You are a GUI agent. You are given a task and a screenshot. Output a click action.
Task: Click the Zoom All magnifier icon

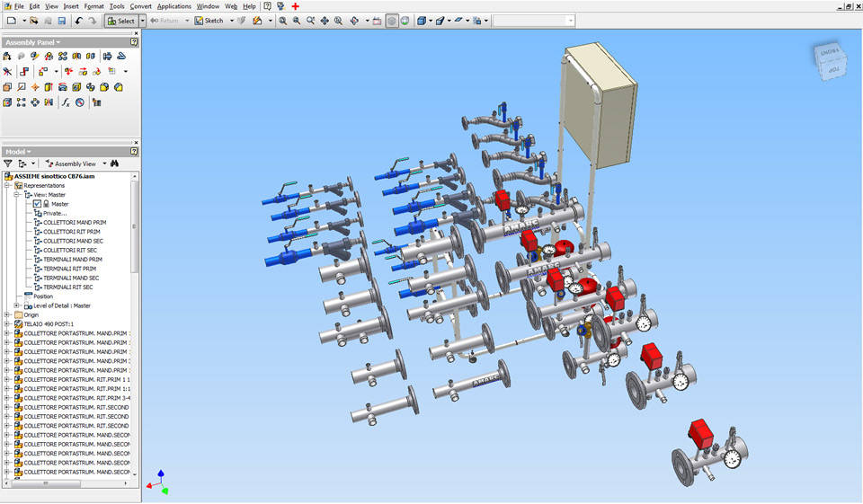(282, 21)
